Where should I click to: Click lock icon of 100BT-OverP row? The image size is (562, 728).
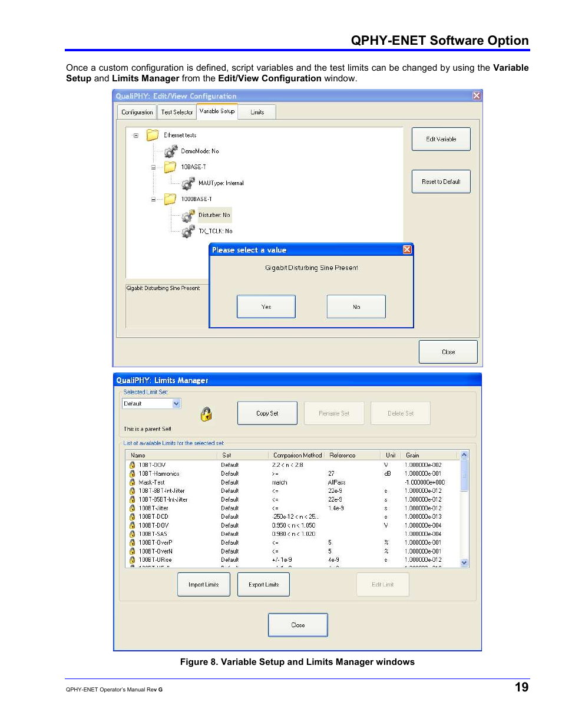(x=133, y=542)
